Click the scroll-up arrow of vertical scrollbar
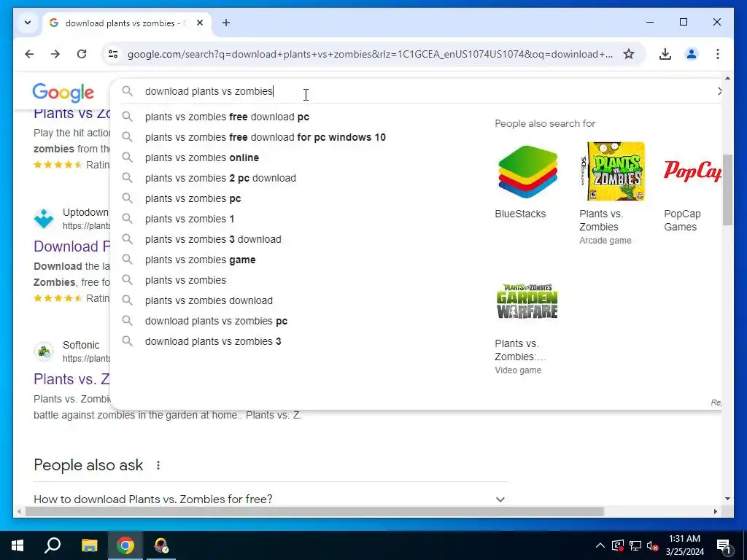The image size is (747, 560). point(727,77)
